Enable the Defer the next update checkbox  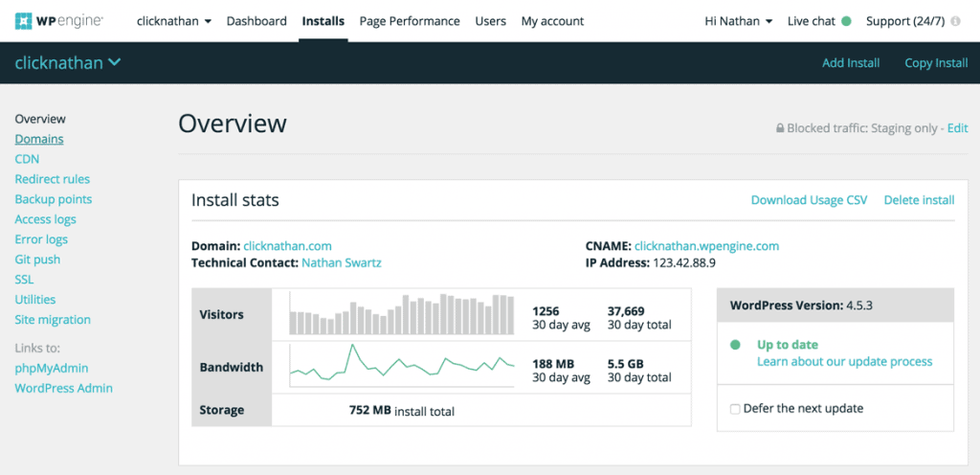(x=736, y=409)
